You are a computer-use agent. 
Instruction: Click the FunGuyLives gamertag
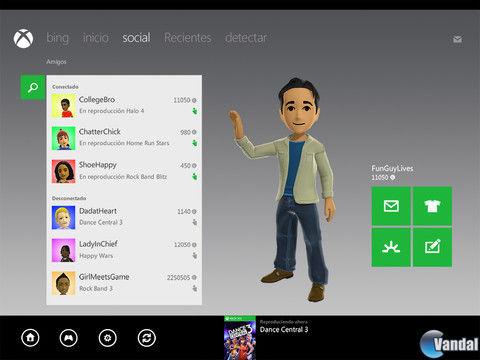point(392,168)
